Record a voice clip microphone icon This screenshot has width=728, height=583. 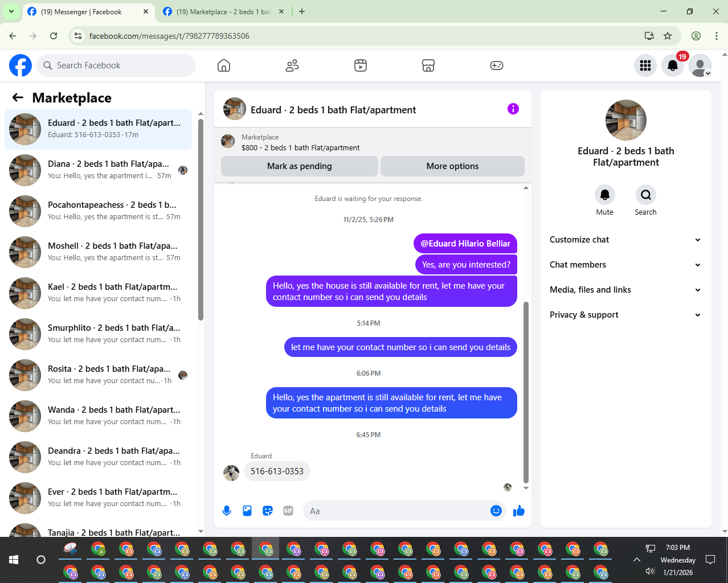227,511
